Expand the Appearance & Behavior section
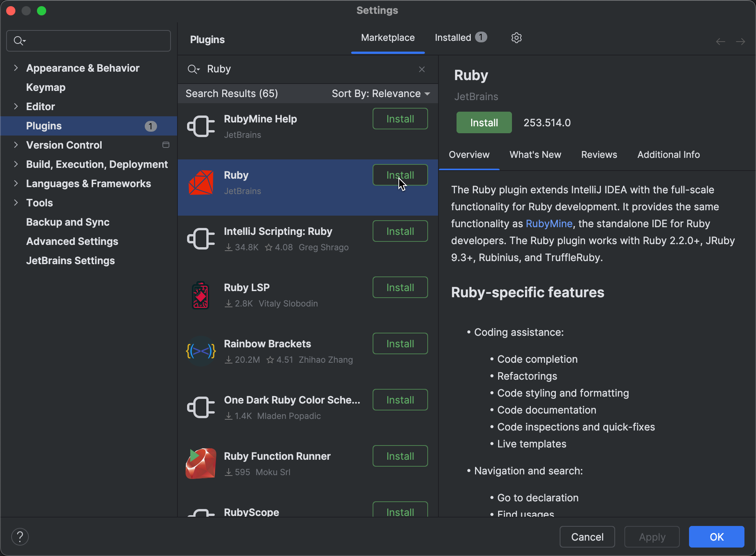 click(x=16, y=68)
